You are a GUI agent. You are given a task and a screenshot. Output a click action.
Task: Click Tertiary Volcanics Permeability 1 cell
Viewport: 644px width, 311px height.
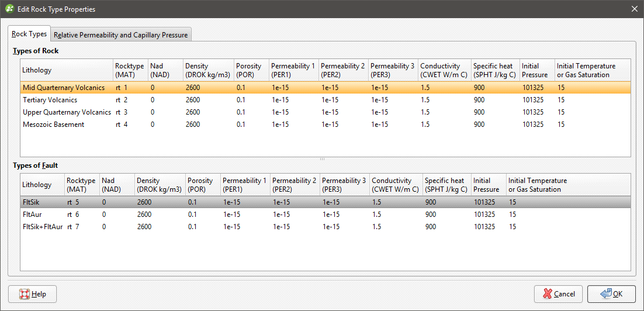[281, 100]
